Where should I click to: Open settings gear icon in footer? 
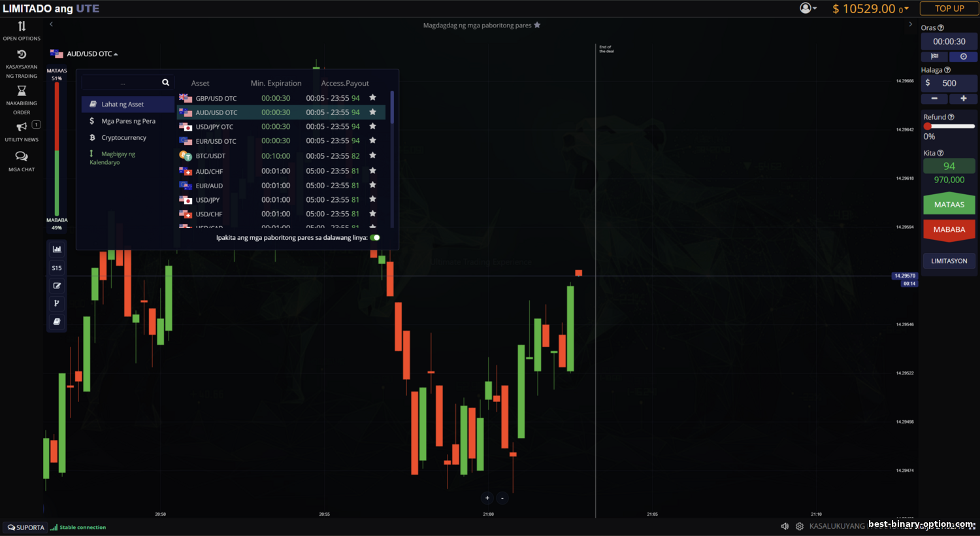[800, 526]
